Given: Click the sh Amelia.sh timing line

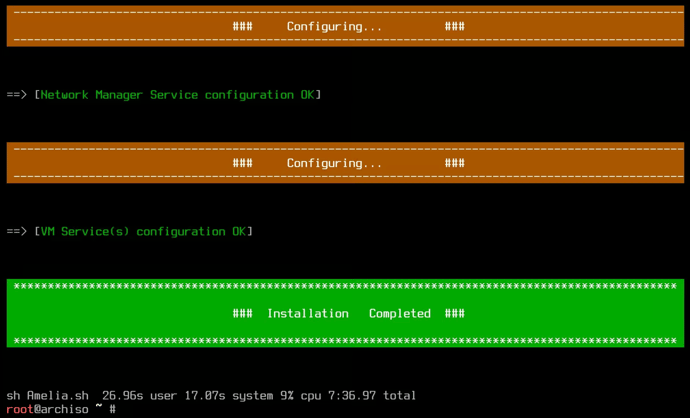Looking at the screenshot, I should (211, 396).
